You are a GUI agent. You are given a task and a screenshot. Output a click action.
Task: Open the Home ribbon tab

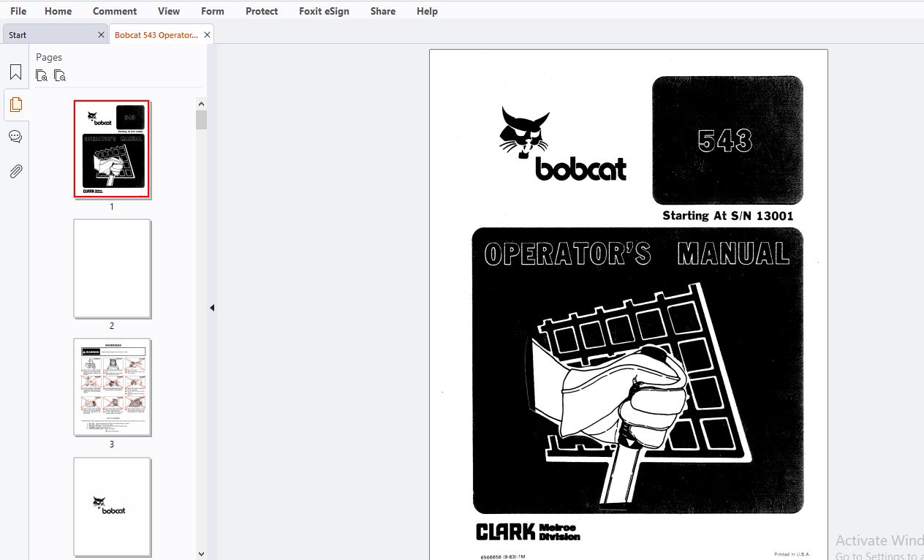click(x=58, y=11)
